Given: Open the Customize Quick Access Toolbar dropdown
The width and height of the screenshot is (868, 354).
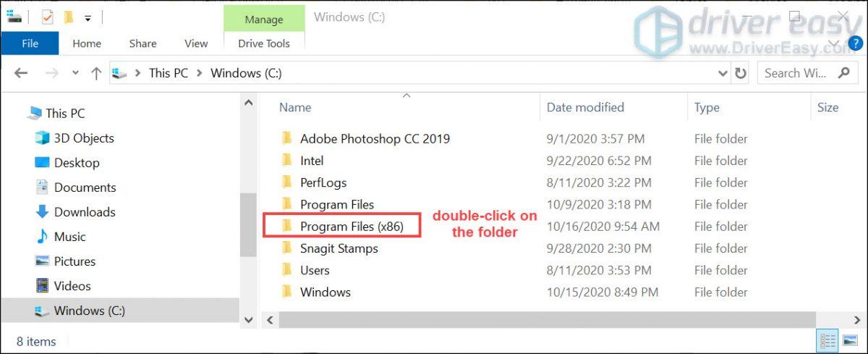Looking at the screenshot, I should (88, 17).
